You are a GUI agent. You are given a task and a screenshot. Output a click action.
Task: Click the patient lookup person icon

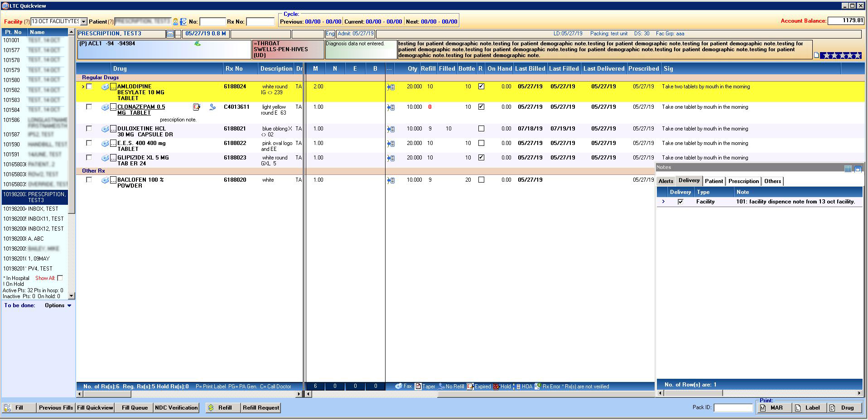pos(176,21)
